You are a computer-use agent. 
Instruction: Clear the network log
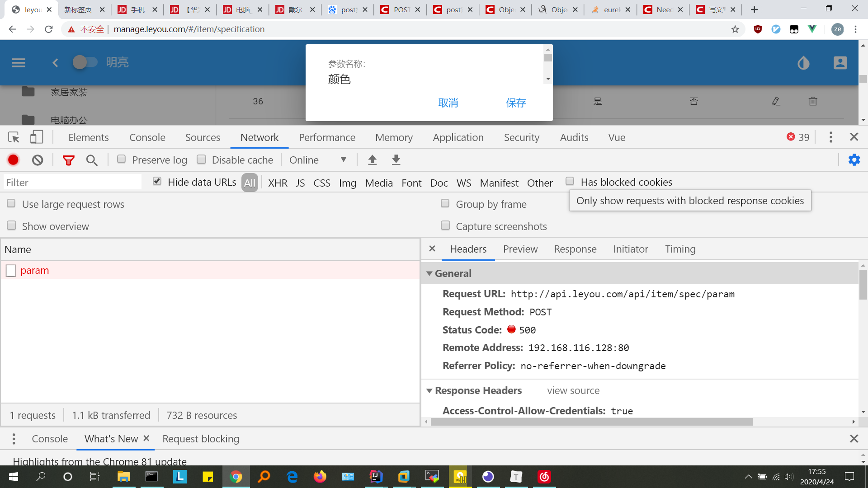coord(38,160)
